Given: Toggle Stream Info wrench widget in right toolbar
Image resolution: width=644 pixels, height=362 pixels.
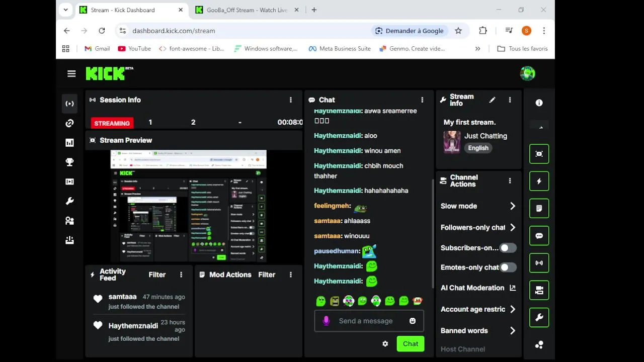Looking at the screenshot, I should point(539,317).
